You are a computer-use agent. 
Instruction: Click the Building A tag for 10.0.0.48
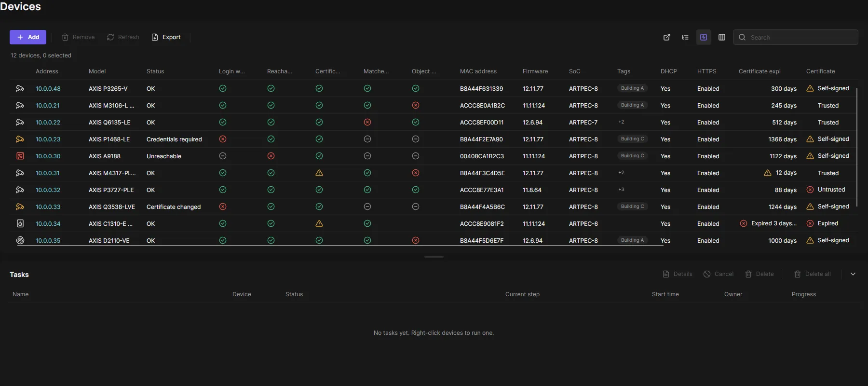coord(632,88)
